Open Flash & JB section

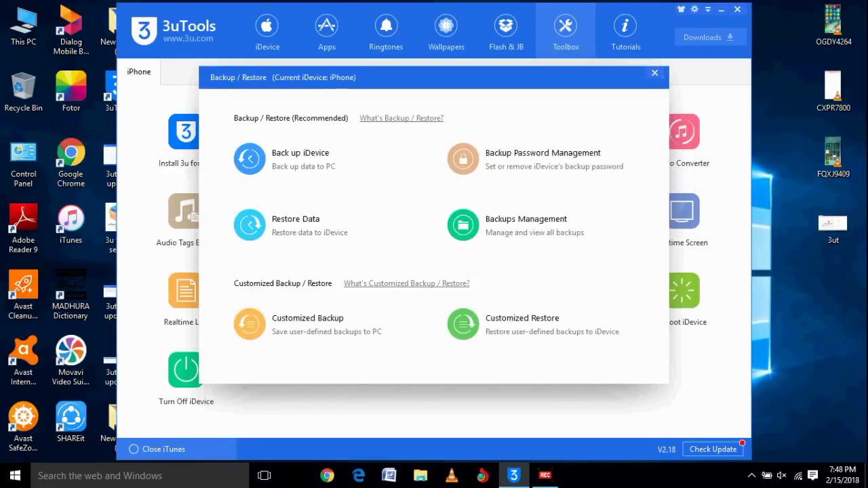[x=506, y=33]
